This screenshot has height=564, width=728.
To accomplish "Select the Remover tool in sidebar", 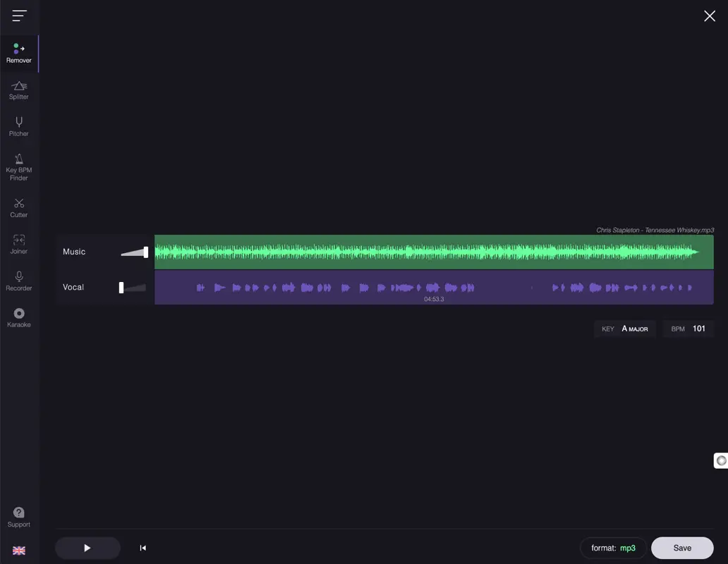I will pos(18,53).
